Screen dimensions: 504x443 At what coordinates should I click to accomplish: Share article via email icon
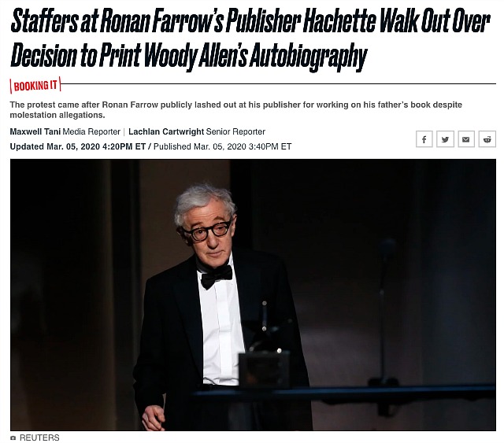[466, 139]
